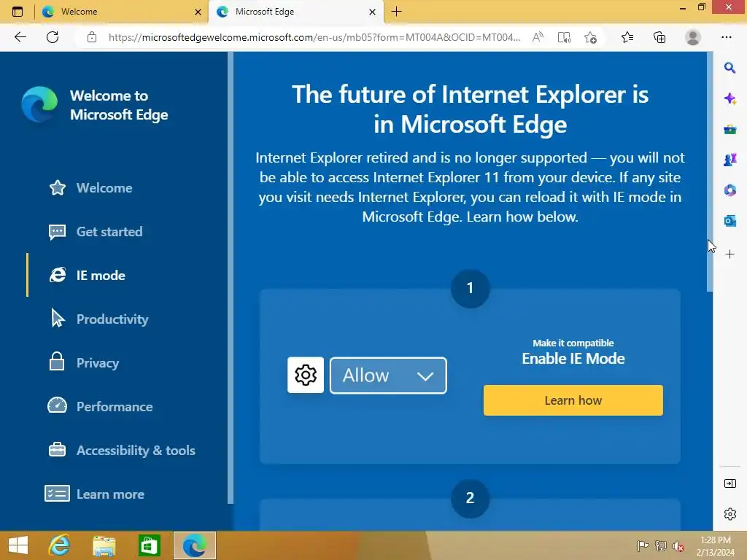Open Outlook sidebar icon
747x560 pixels.
[x=729, y=221]
